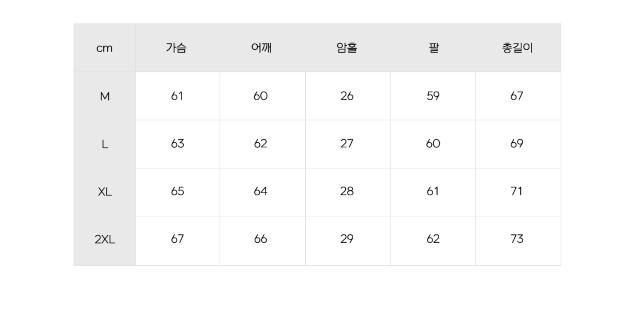Select the 가슴 column header
Screen dimensions: 644x315
point(176,48)
